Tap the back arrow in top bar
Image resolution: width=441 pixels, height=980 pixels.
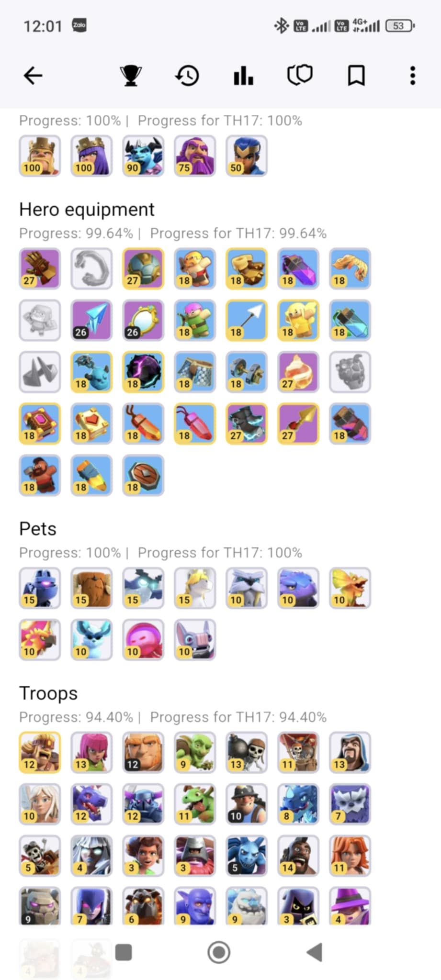(33, 76)
